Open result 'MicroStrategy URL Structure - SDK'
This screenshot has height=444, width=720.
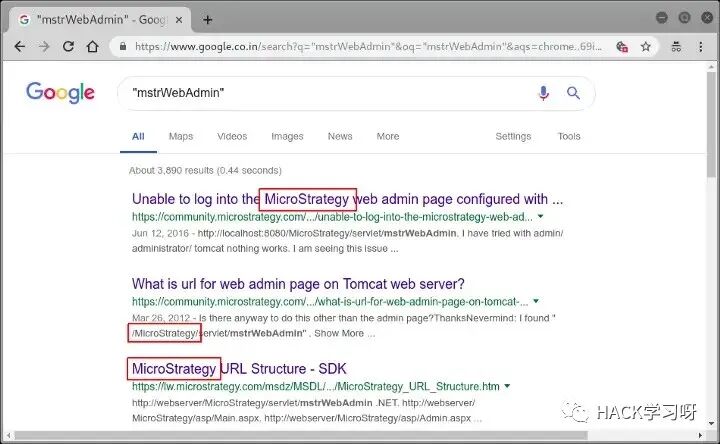tap(239, 369)
